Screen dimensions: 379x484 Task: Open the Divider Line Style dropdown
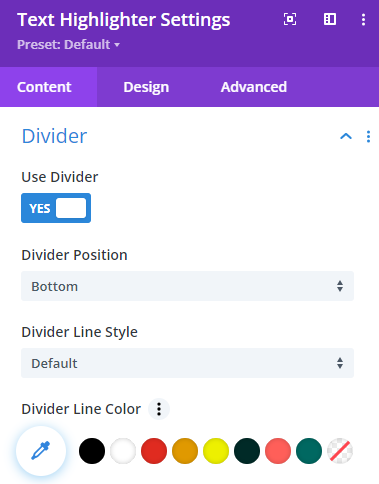187,363
